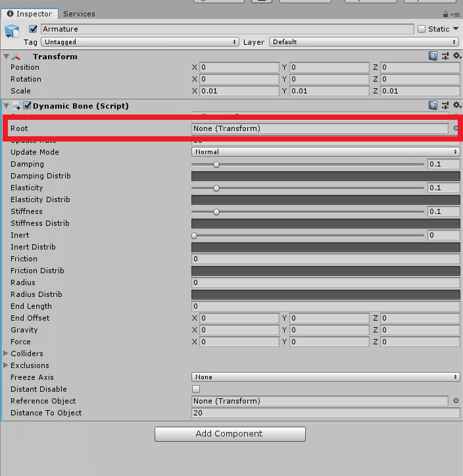Disable the Dynamic Bone script checkbox
Viewport: 463px width, 476px height.
pos(27,105)
